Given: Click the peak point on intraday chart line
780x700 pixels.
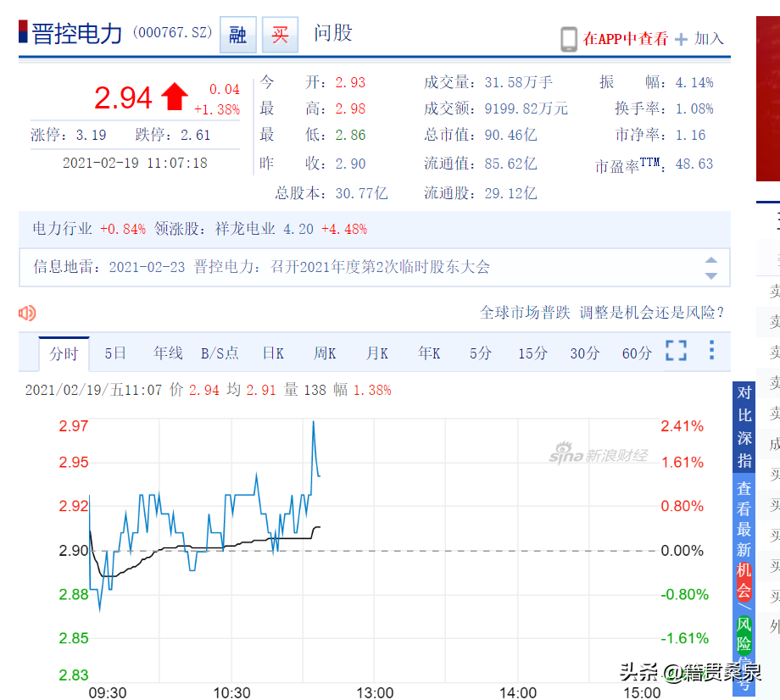Looking at the screenshot, I should pyautogui.click(x=314, y=421).
